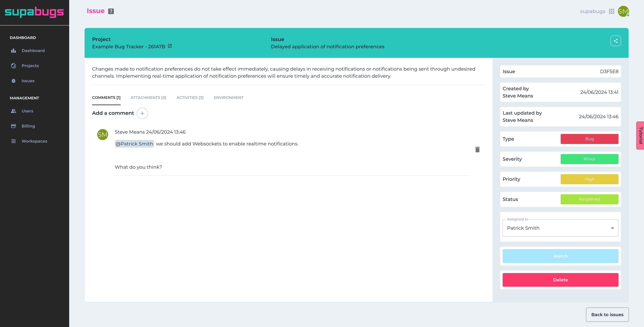Click the Projects icon in the sidebar
The height and width of the screenshot is (327, 644).
click(14, 66)
